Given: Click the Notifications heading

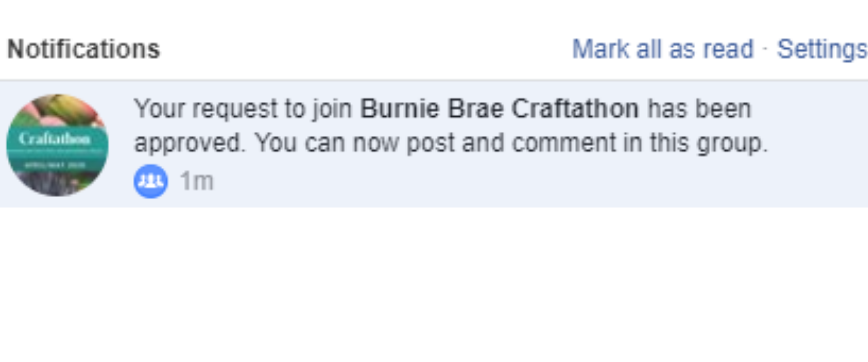Looking at the screenshot, I should pyautogui.click(x=84, y=49).
